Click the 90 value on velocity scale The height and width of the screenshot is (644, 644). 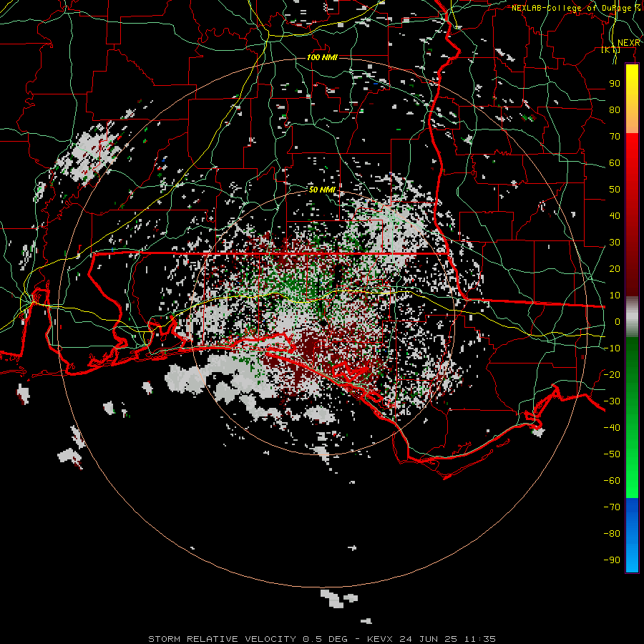(x=615, y=84)
